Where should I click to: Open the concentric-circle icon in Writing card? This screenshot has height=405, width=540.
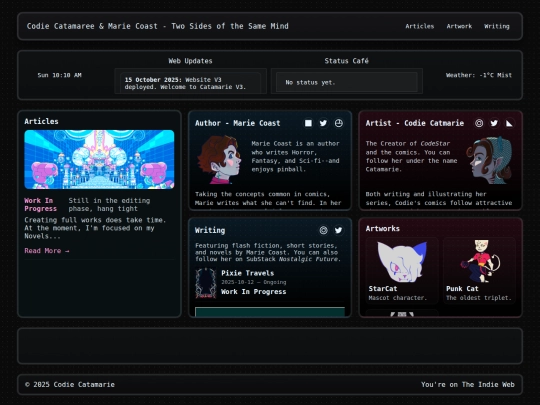(x=323, y=230)
